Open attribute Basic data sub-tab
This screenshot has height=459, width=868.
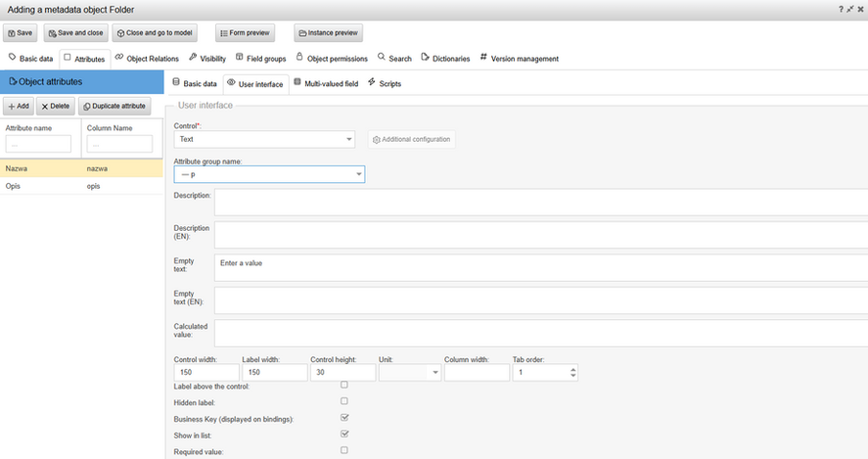click(195, 83)
